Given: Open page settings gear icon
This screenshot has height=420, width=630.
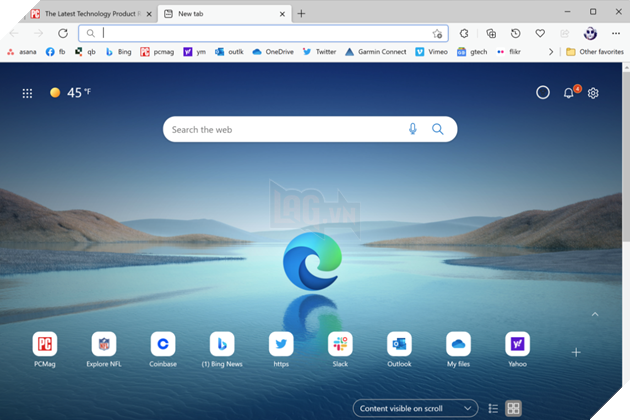Looking at the screenshot, I should (x=593, y=93).
